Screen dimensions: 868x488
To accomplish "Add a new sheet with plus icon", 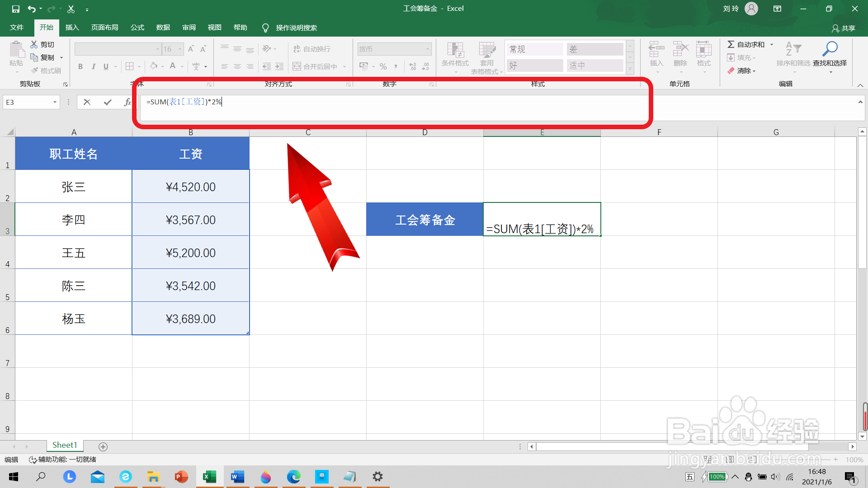I will coord(103,446).
